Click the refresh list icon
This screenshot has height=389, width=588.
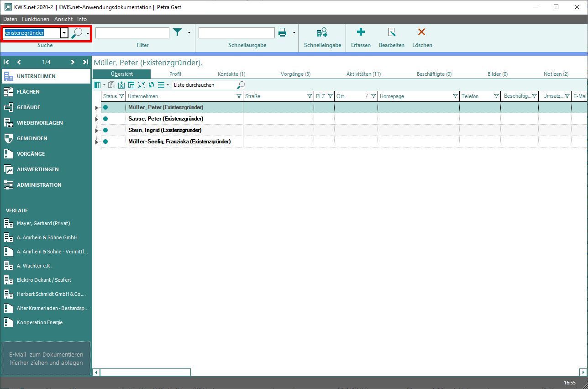(152, 85)
